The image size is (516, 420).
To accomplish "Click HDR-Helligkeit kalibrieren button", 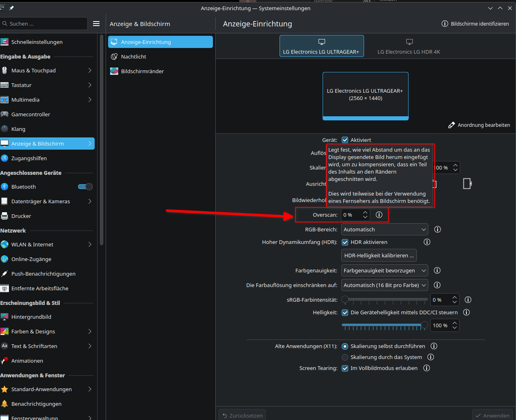I will [x=379, y=255].
